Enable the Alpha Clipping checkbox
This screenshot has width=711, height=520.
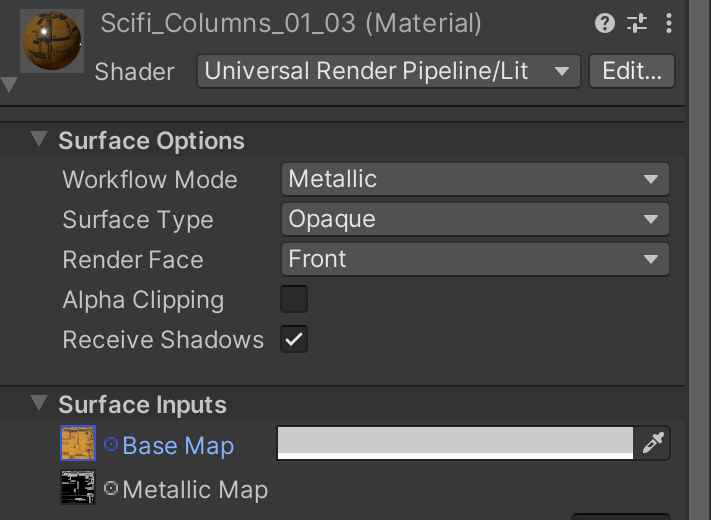pos(294,299)
